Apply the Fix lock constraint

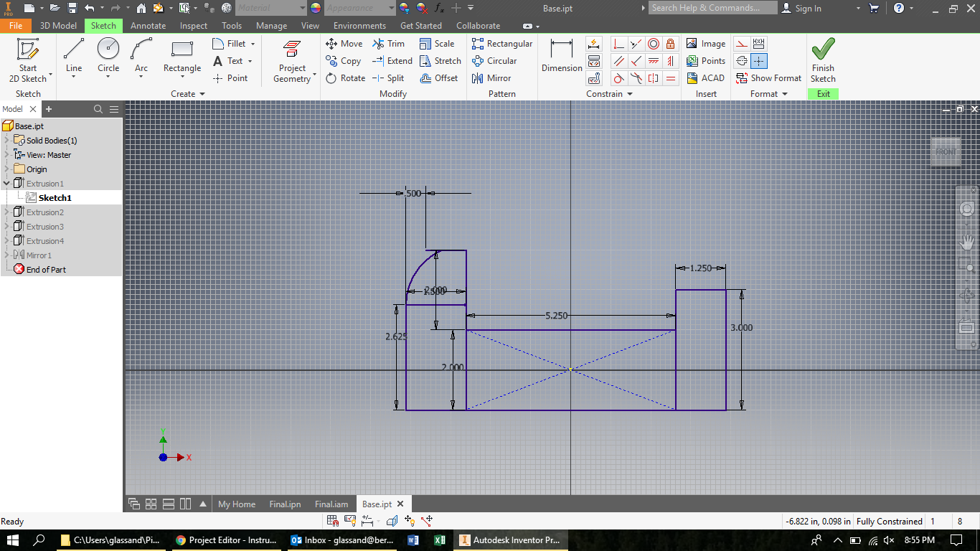[671, 44]
